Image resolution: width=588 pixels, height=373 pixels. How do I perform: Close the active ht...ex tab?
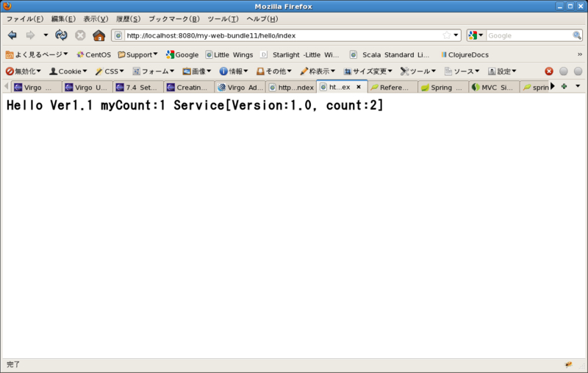[x=359, y=87]
